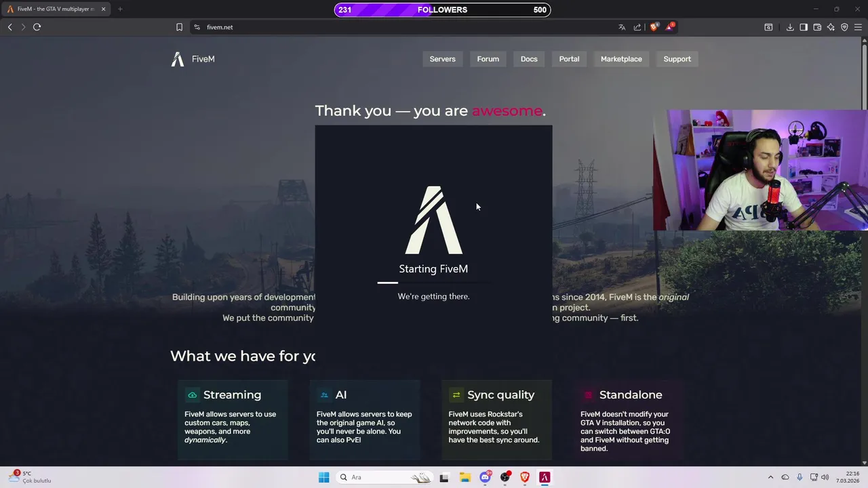
Task: Show browser downloads
Action: [x=790, y=27]
